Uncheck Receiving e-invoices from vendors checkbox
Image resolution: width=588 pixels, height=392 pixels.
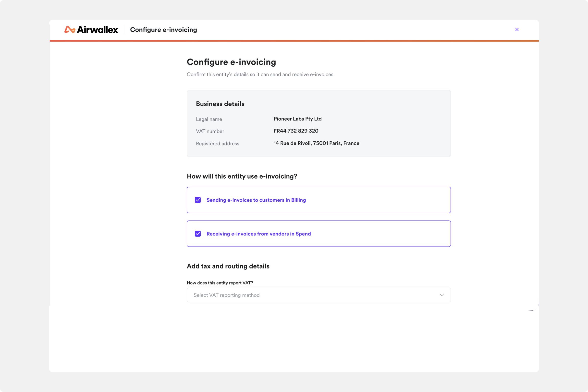pyautogui.click(x=198, y=234)
